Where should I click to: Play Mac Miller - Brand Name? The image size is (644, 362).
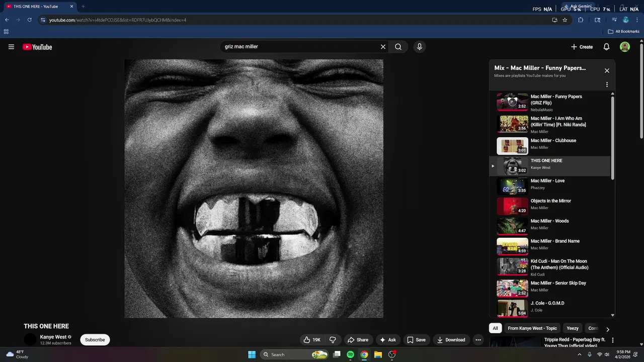pos(550,246)
